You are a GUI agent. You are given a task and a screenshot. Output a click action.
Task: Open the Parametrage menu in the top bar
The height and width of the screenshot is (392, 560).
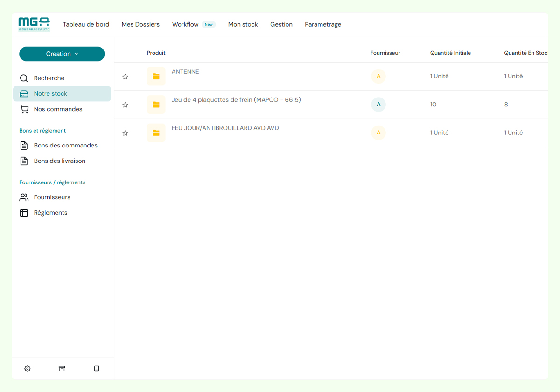click(323, 24)
